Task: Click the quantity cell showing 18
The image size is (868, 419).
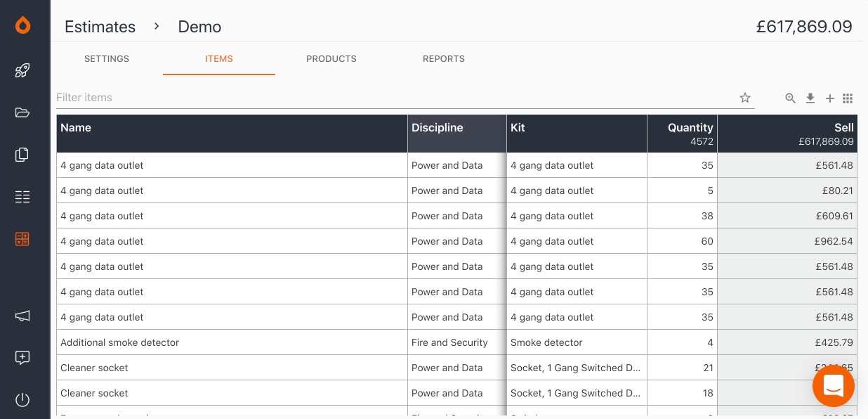Action: pyautogui.click(x=682, y=393)
